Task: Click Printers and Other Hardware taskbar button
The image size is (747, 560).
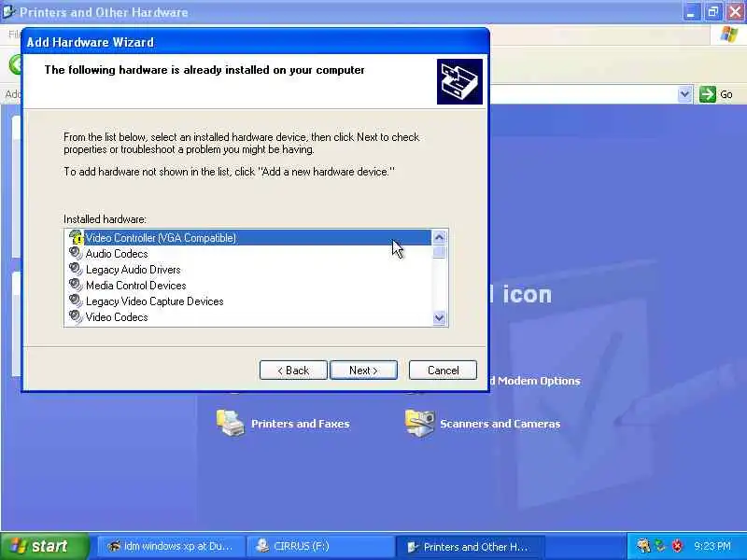Action: 470,546
